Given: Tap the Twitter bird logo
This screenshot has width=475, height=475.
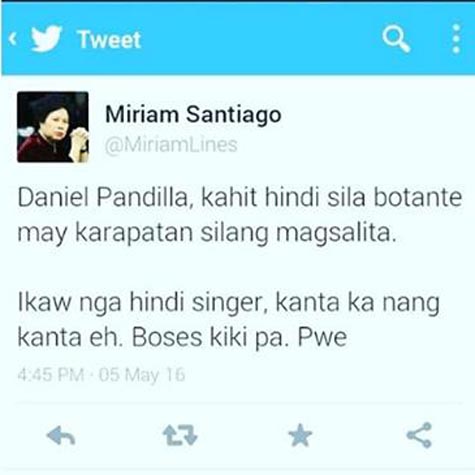Looking at the screenshot, I should 46,39.
